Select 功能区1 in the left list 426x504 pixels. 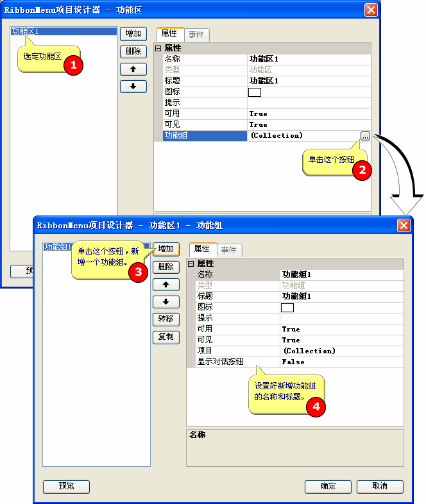click(x=26, y=31)
